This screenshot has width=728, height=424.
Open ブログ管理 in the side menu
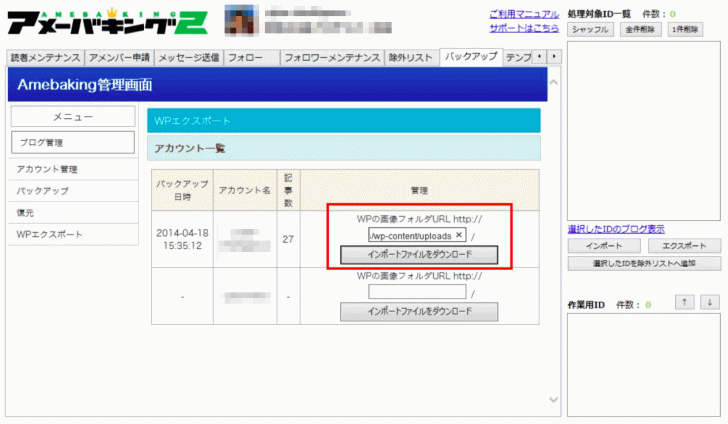71,143
